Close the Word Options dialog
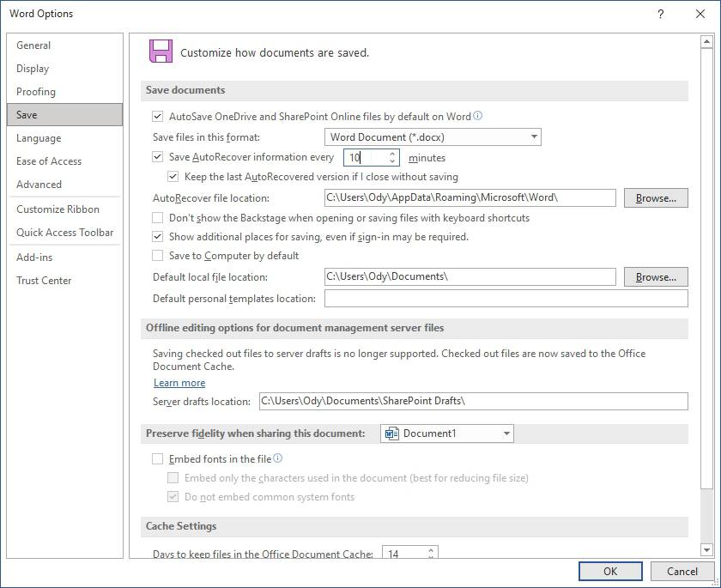721x588 pixels. pyautogui.click(x=700, y=14)
